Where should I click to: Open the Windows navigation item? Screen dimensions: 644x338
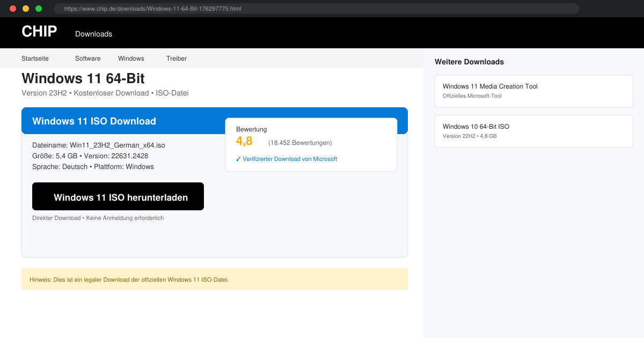coord(131,58)
